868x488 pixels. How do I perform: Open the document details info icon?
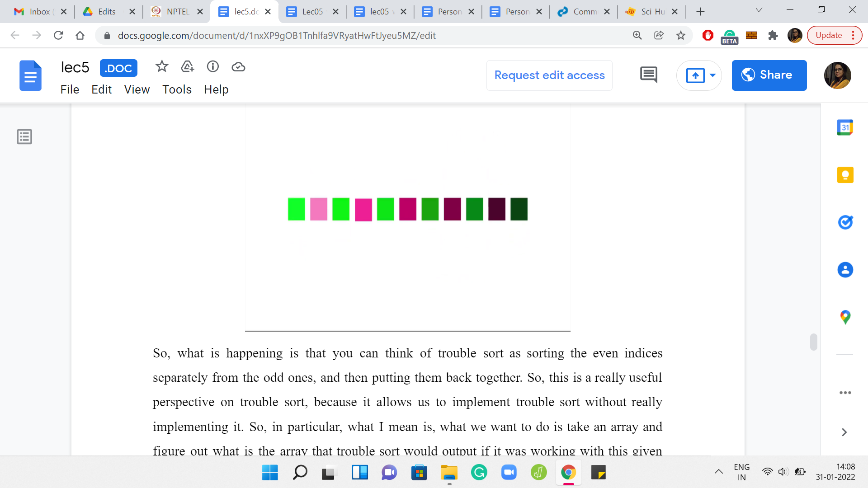(x=212, y=67)
